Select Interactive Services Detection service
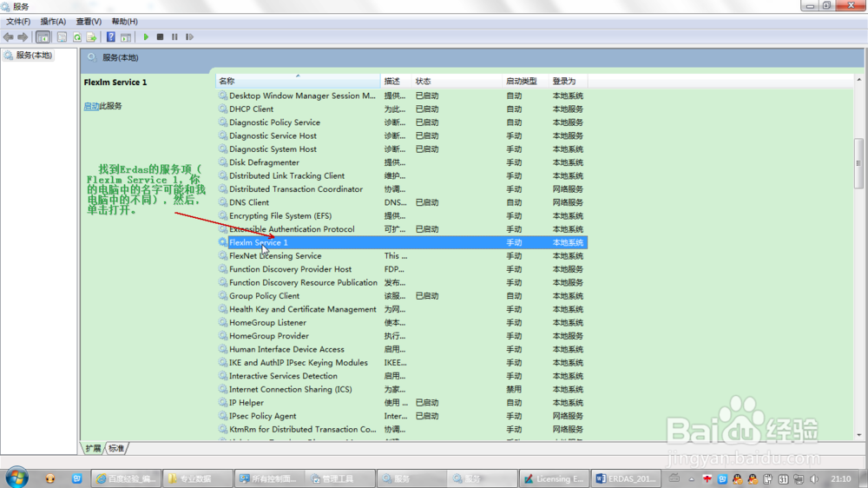 pos(402,376)
